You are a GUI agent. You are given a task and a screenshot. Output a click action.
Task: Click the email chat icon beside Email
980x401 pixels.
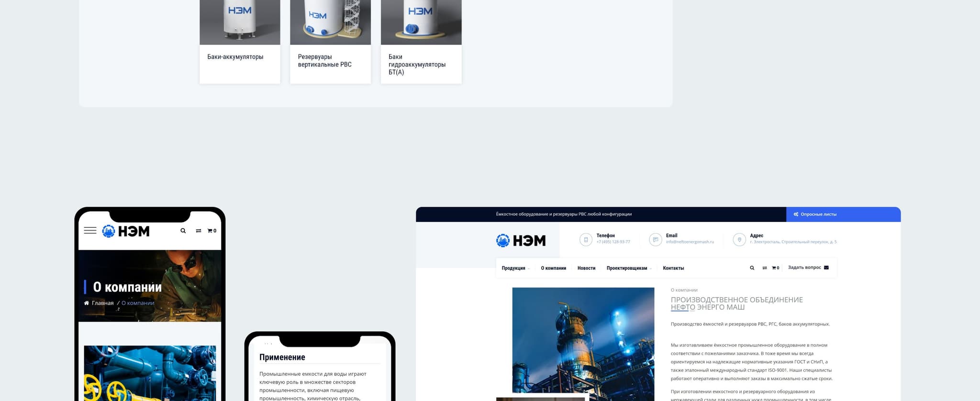point(655,239)
